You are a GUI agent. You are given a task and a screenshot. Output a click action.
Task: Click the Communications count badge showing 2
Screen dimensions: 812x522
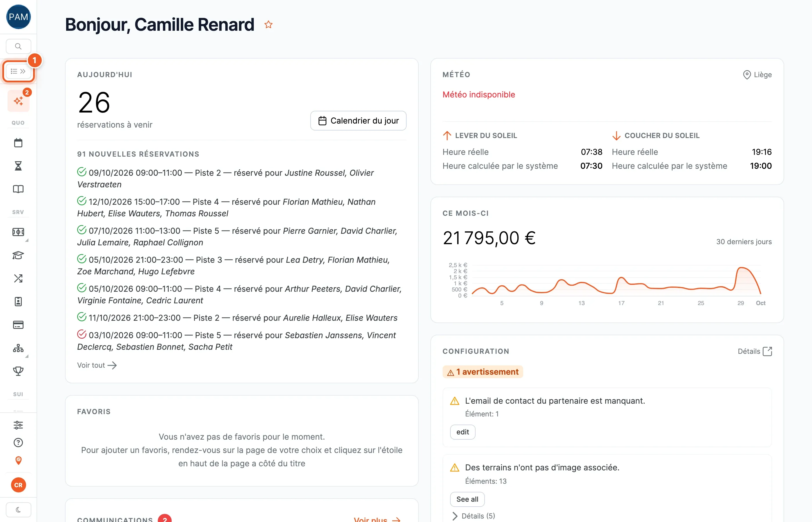coord(165,519)
